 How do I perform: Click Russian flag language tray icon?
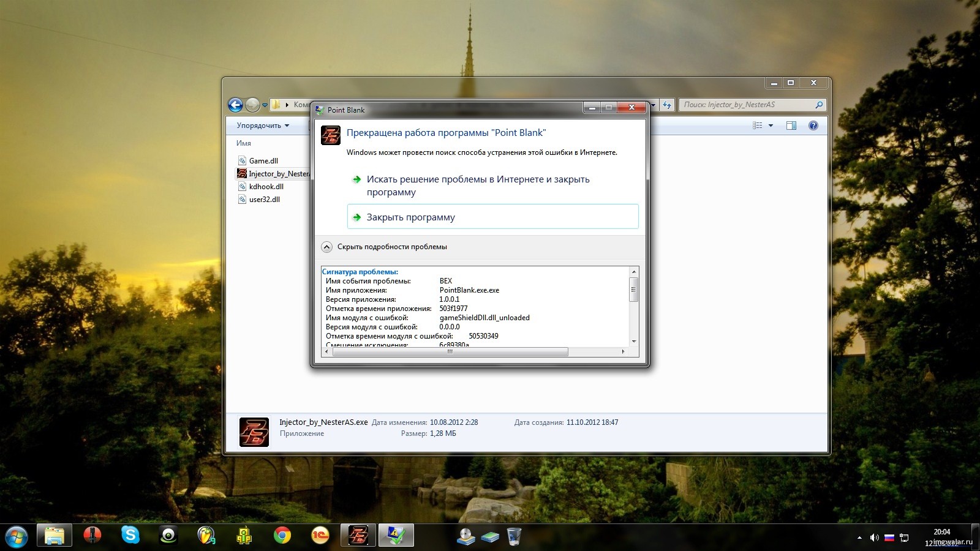pyautogui.click(x=889, y=538)
